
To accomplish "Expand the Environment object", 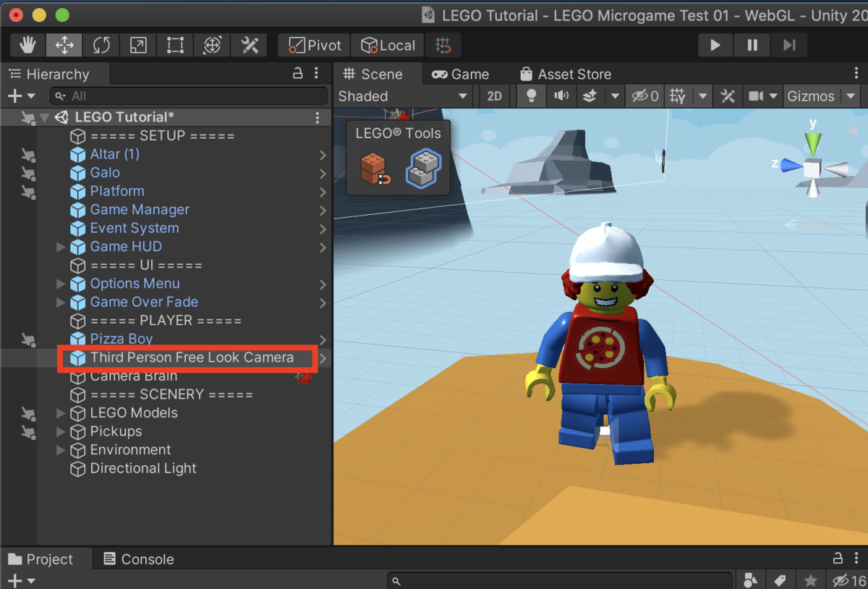I will [61, 450].
